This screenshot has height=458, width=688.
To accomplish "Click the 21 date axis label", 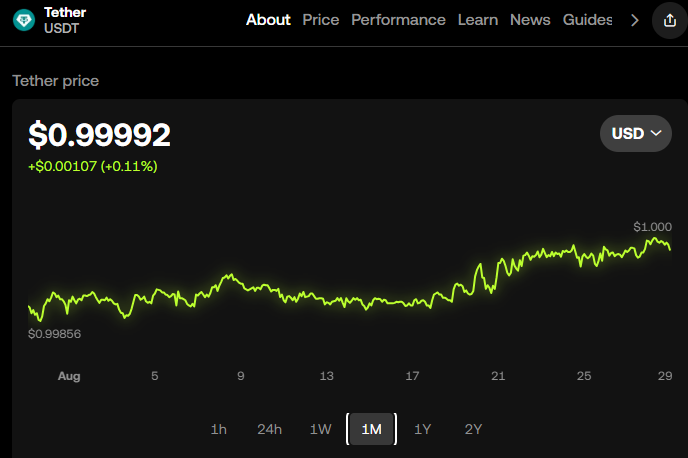I will (x=498, y=376).
